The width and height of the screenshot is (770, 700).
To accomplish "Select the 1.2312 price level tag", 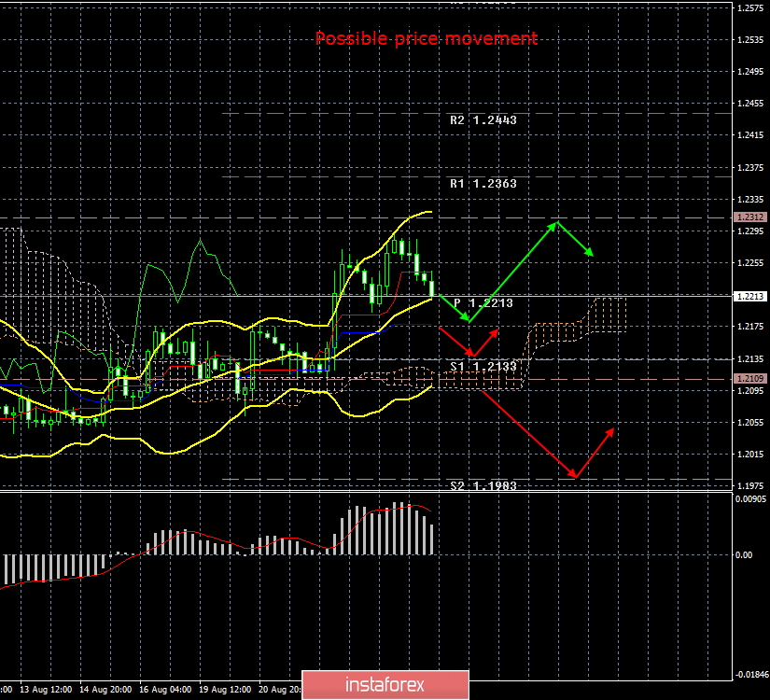I will pos(749,217).
